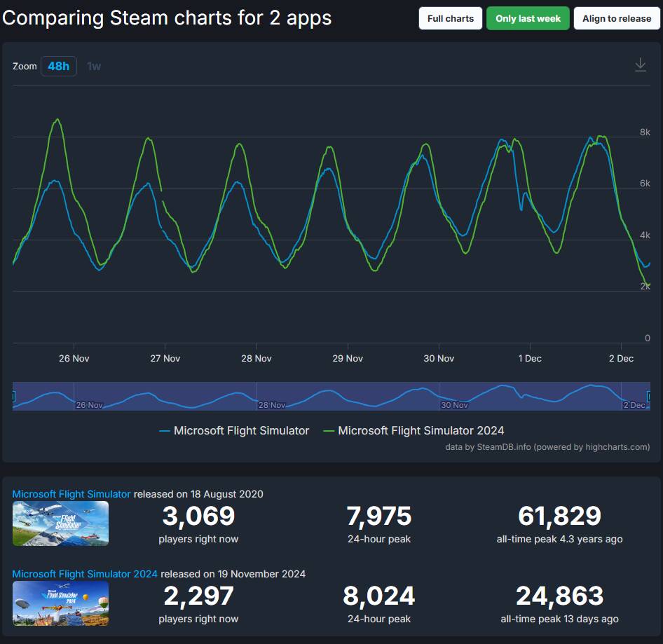663x644 pixels.
Task: Switch to Align to release view
Action: coord(617,18)
